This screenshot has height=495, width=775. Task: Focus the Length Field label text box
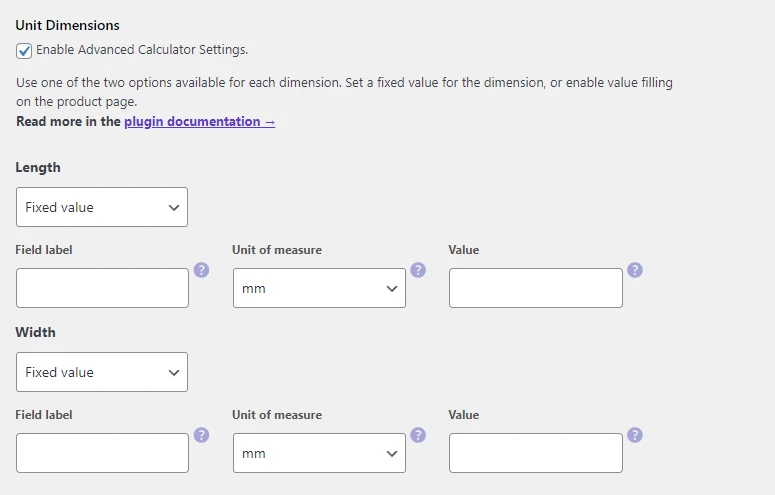point(102,288)
